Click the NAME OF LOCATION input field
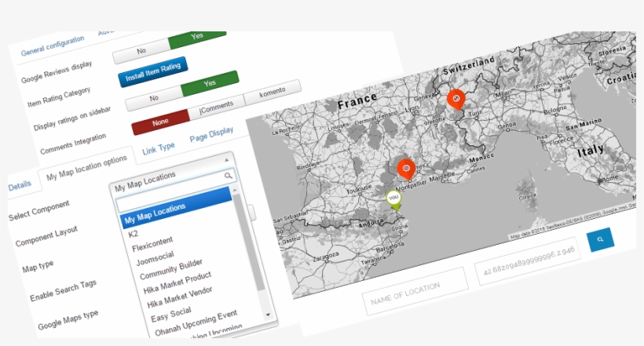 [x=415, y=291]
